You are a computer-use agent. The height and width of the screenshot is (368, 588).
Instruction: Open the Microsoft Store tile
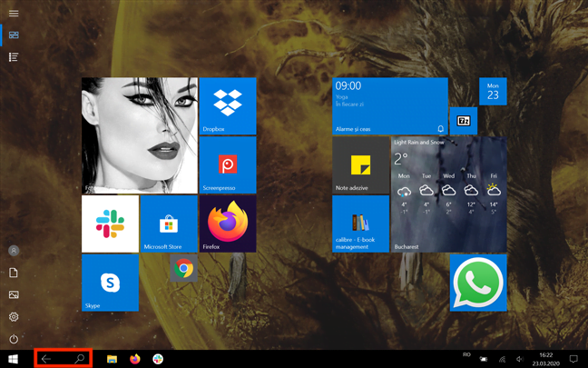point(169,224)
